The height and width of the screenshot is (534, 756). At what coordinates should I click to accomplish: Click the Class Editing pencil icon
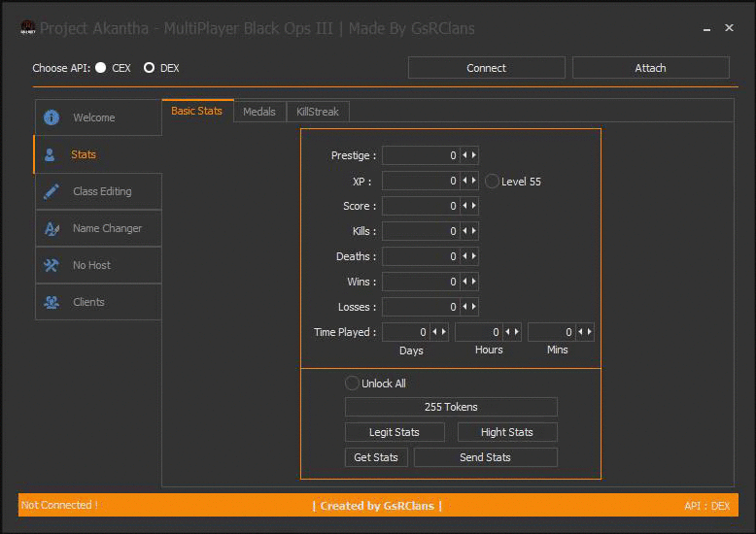pyautogui.click(x=52, y=191)
